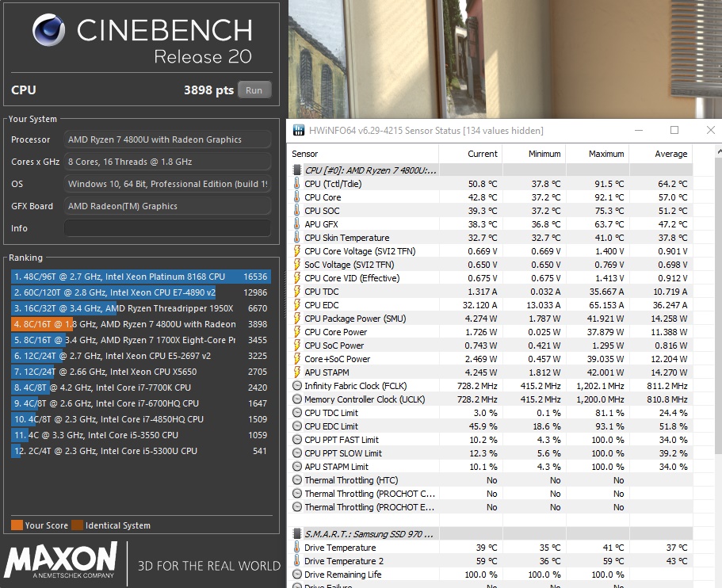The image size is (722, 588).
Task: Select ranking row 8, Intel Core i7-7700K
Action: [x=140, y=388]
